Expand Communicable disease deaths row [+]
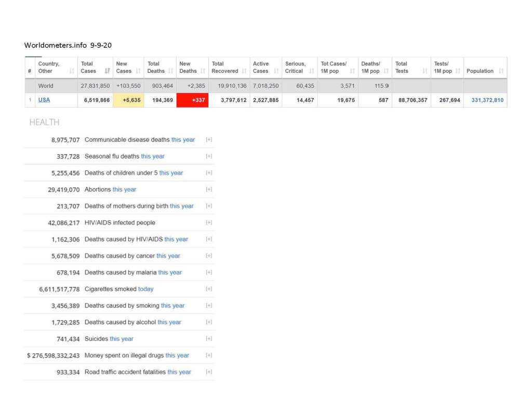 click(x=209, y=140)
